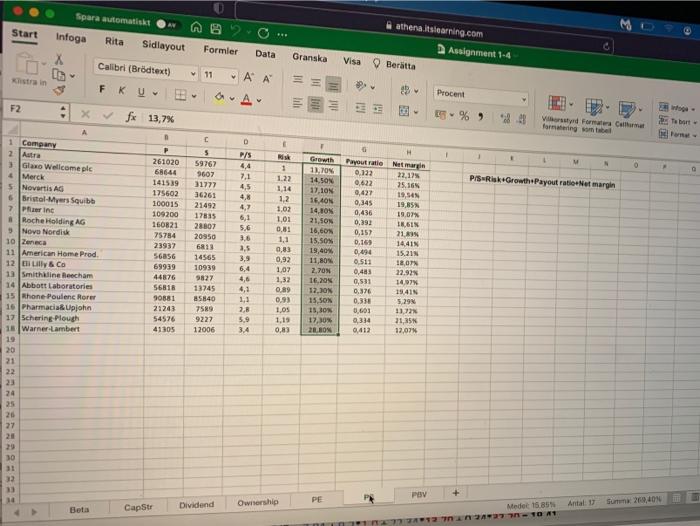This screenshot has width=700, height=526.
Task: Click the Cut scissors icon
Action: point(59,59)
